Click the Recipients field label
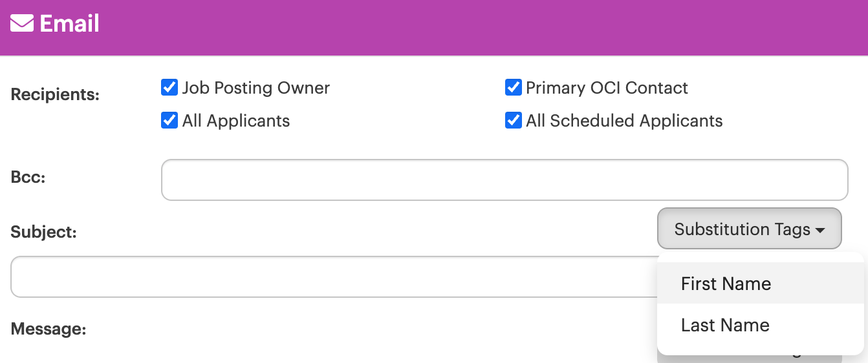Screen dimensions: 868x363 tap(55, 94)
